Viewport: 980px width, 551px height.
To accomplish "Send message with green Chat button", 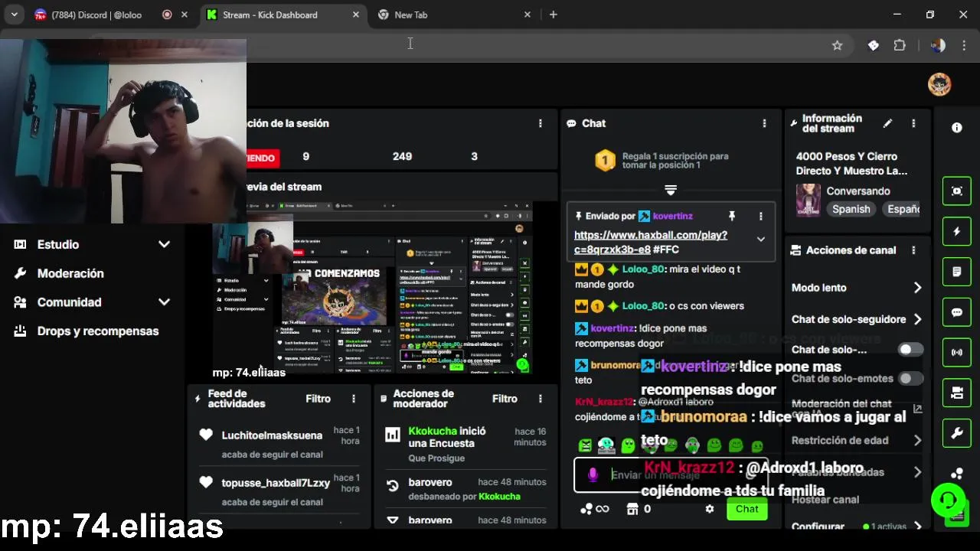I will pyautogui.click(x=747, y=509).
